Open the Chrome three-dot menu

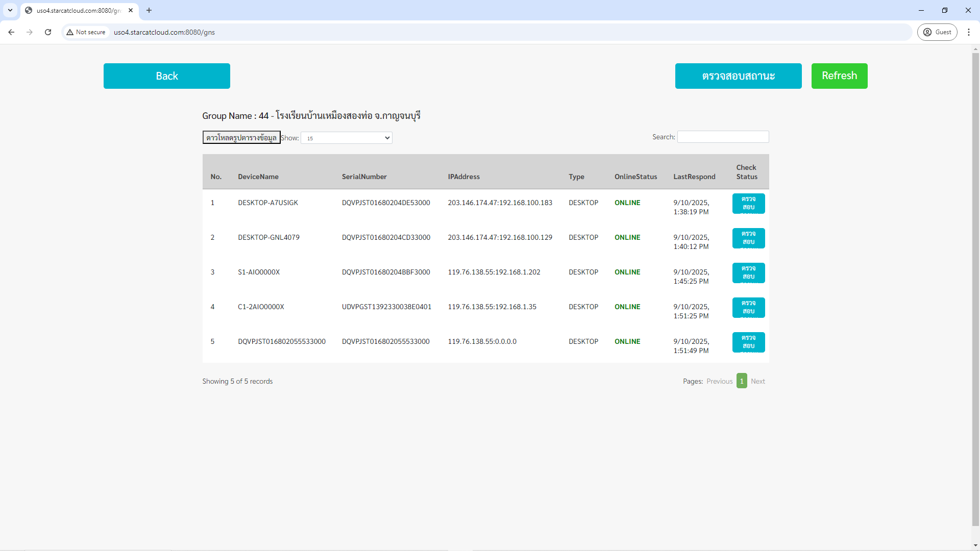click(968, 32)
